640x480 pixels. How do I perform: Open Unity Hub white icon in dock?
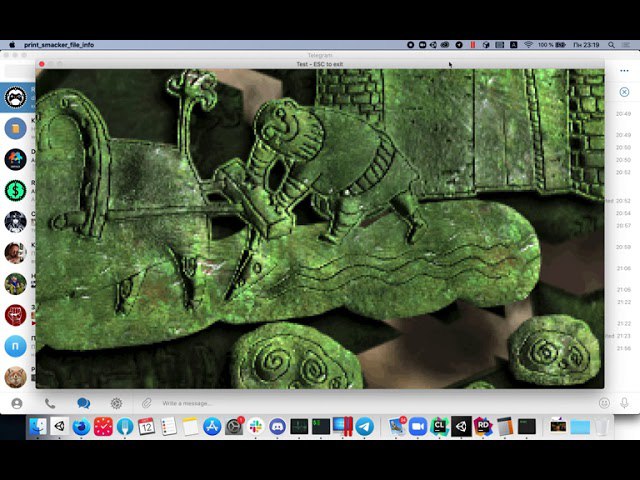(60, 427)
